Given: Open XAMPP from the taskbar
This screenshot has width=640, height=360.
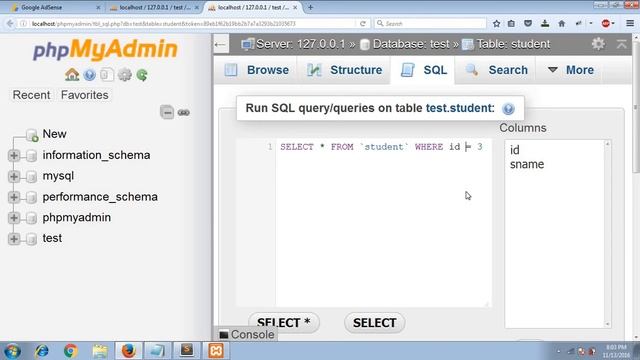Looking at the screenshot, I should pyautogui.click(x=216, y=351).
